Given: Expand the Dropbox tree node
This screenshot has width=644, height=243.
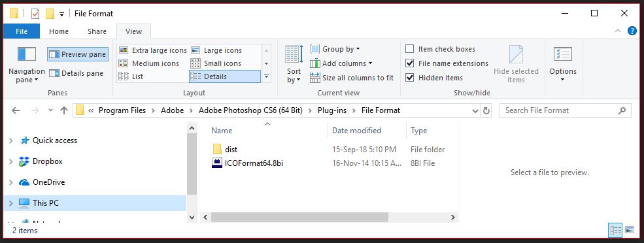Looking at the screenshot, I should 10,162.
